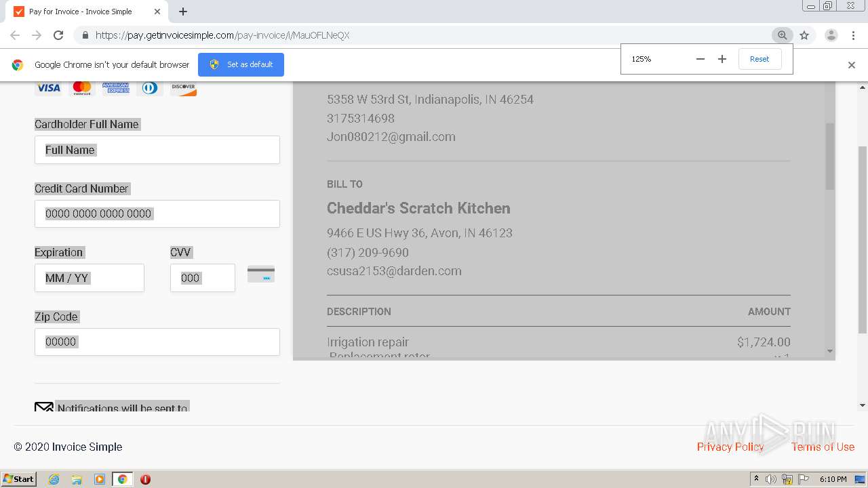Image resolution: width=868 pixels, height=488 pixels.
Task: Open the Chrome profile avatar
Action: (831, 35)
